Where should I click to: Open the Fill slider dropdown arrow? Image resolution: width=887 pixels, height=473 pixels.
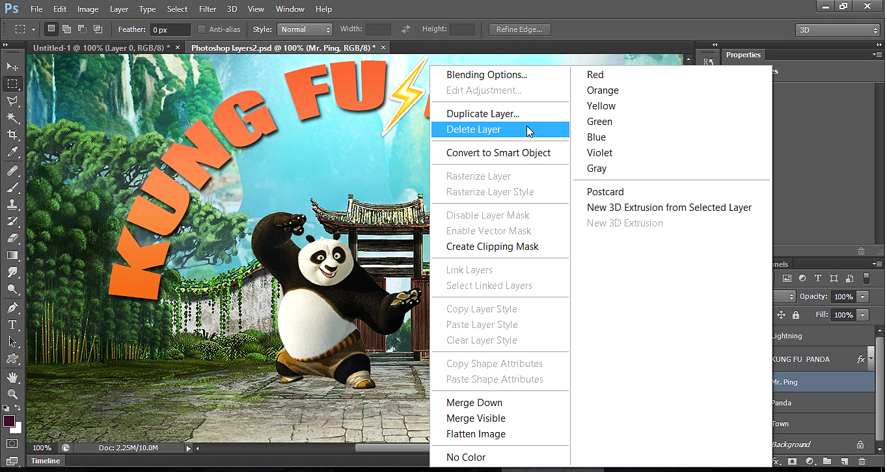(x=863, y=315)
